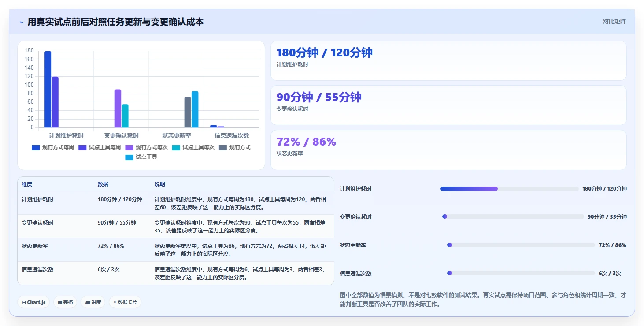Click the 变更确认耗时 progress bar
Screen dimensions: 644x326
[x=513, y=217]
